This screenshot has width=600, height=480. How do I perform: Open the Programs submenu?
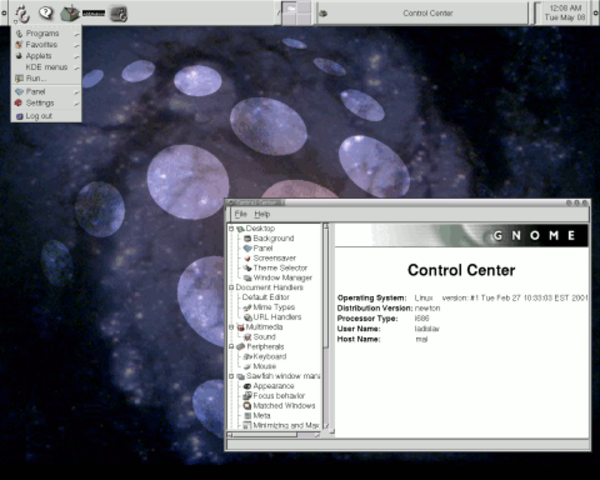point(46,34)
